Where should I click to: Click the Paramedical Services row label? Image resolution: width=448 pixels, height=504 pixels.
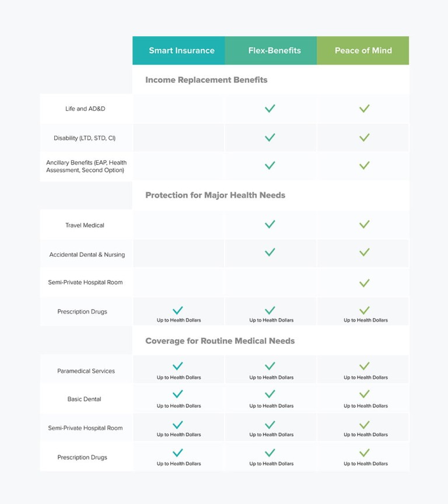[86, 371]
